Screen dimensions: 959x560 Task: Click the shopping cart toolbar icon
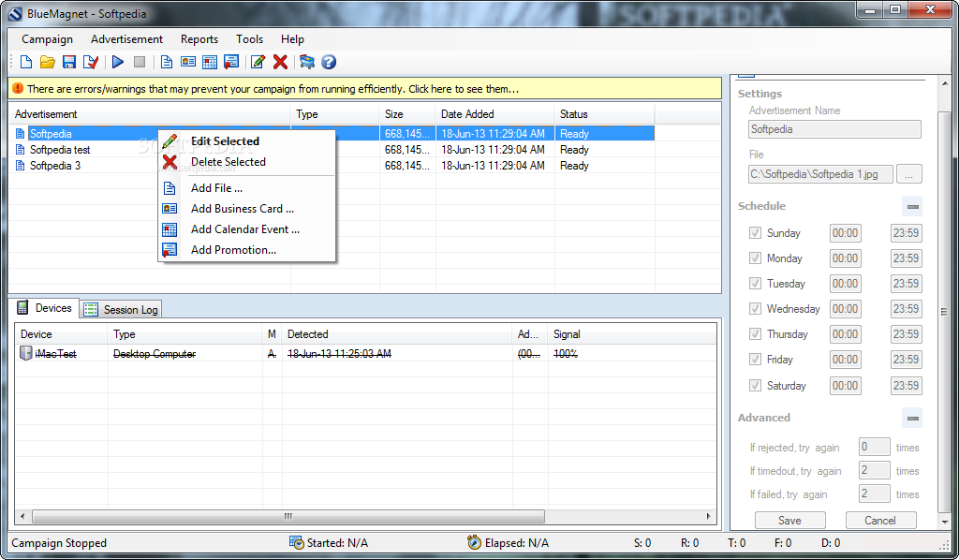tap(307, 62)
